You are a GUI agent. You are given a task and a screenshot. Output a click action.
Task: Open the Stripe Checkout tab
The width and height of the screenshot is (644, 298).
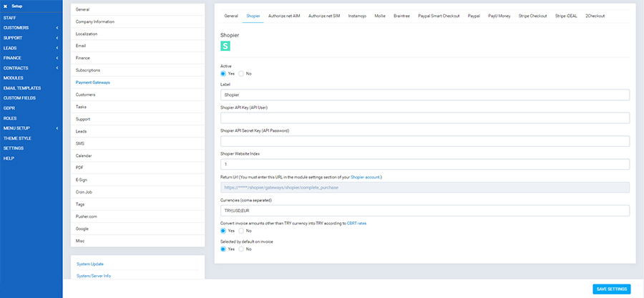click(532, 16)
